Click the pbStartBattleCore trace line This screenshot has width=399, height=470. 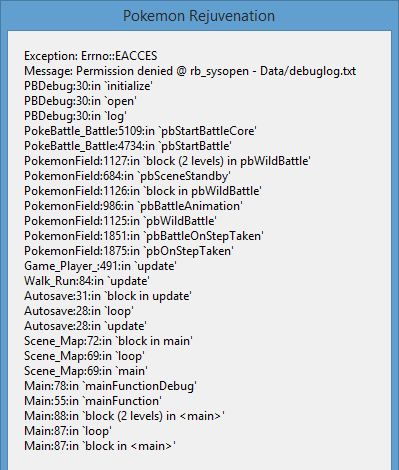click(140, 131)
